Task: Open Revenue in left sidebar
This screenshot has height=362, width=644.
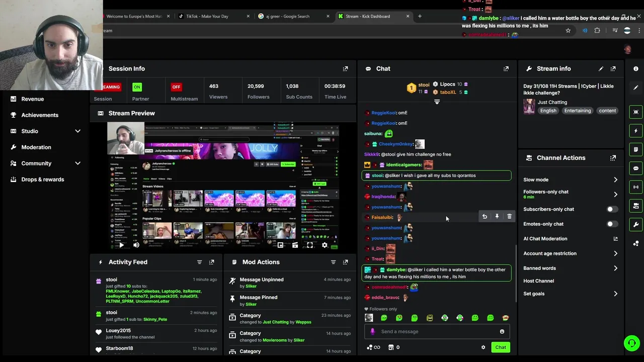Action: tap(32, 99)
